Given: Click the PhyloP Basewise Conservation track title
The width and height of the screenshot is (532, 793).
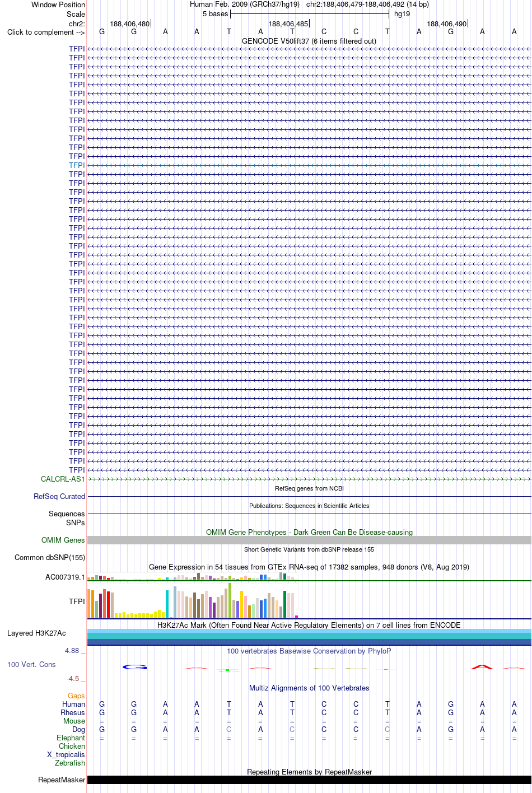Looking at the screenshot, I should (x=309, y=651).
